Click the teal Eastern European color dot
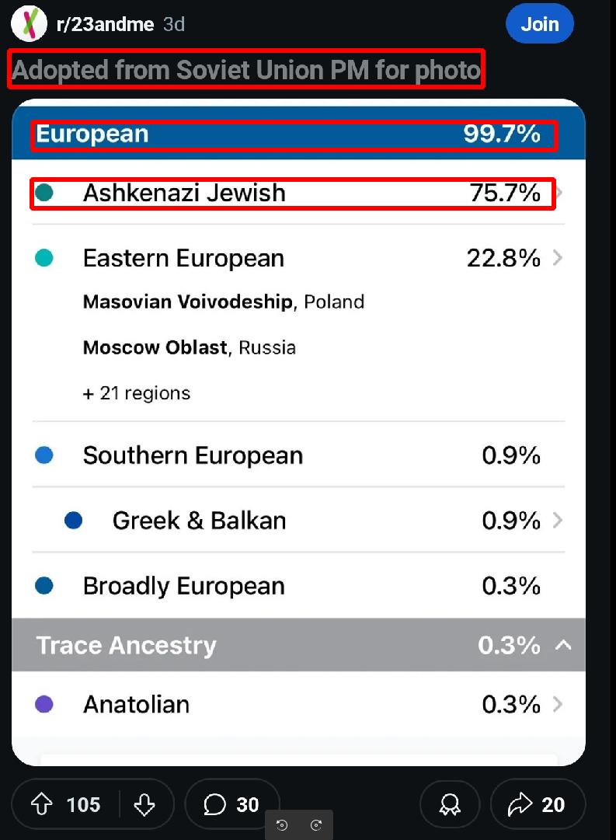Image resolution: width=616 pixels, height=840 pixels. pos(44,258)
